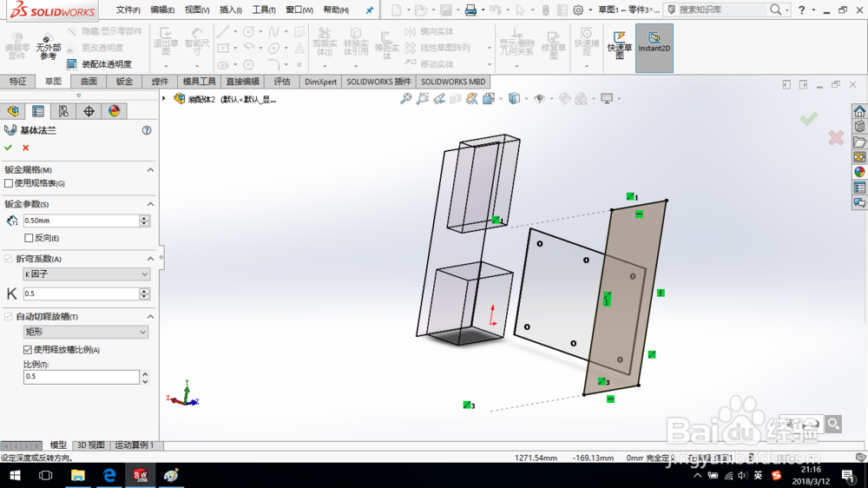Collapse the 自动切释放槽 section chevron
Image resolution: width=868 pixels, height=488 pixels.
(150, 316)
